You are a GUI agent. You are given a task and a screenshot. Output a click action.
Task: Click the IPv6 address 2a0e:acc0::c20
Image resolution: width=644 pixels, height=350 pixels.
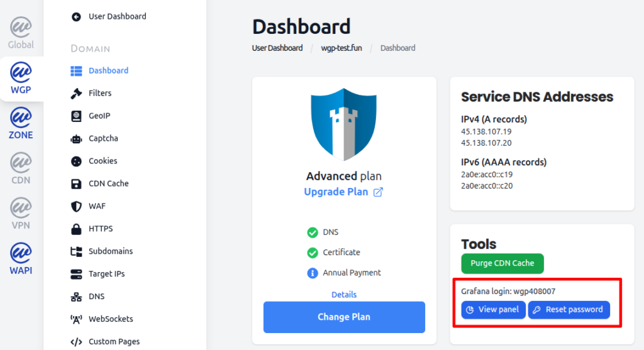[x=487, y=186]
